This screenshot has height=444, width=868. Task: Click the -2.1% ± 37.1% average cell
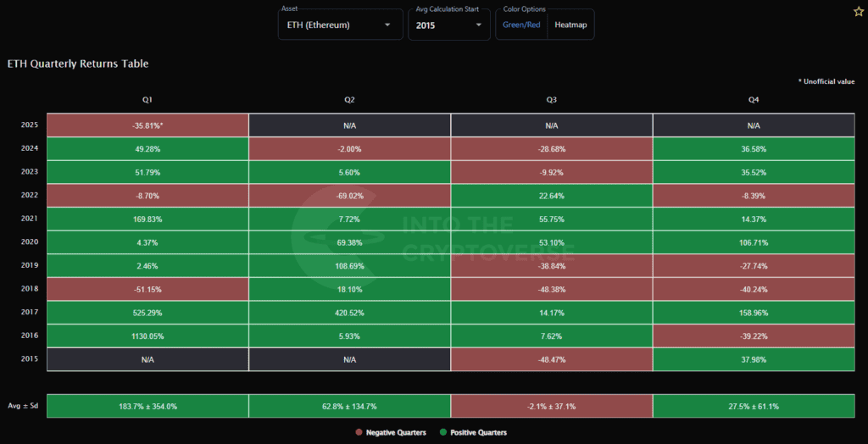552,407
